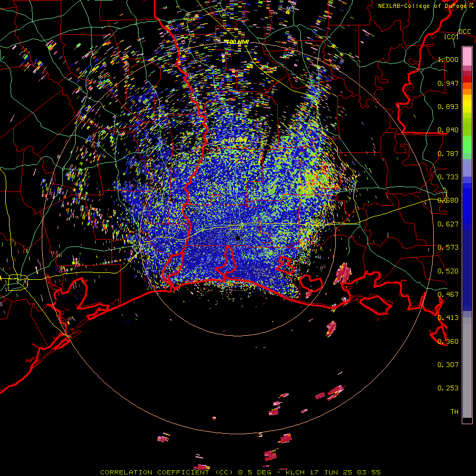Click the KLCH station identifier in the caption
Viewport: 476px width, 476px height.
[295, 472]
